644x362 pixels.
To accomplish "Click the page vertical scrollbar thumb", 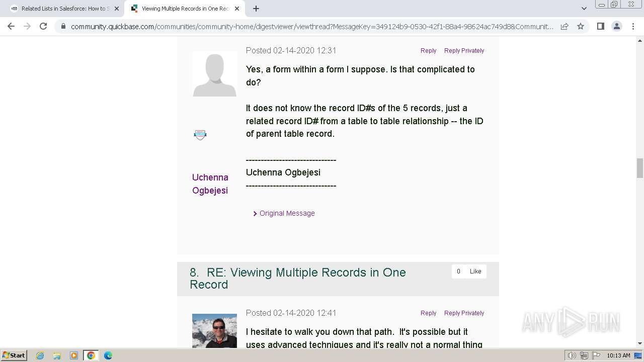I will (x=640, y=168).
